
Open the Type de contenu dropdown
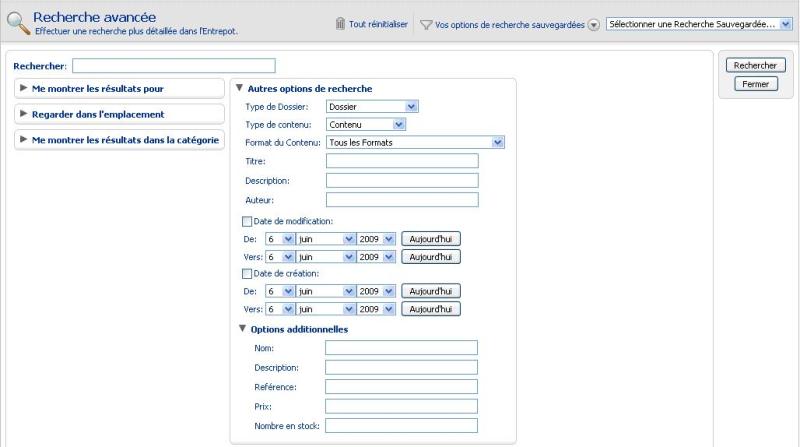pyautogui.click(x=366, y=125)
